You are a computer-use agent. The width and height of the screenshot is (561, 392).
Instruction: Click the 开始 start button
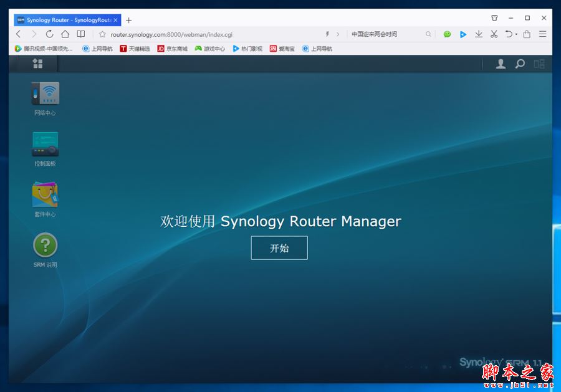click(279, 248)
